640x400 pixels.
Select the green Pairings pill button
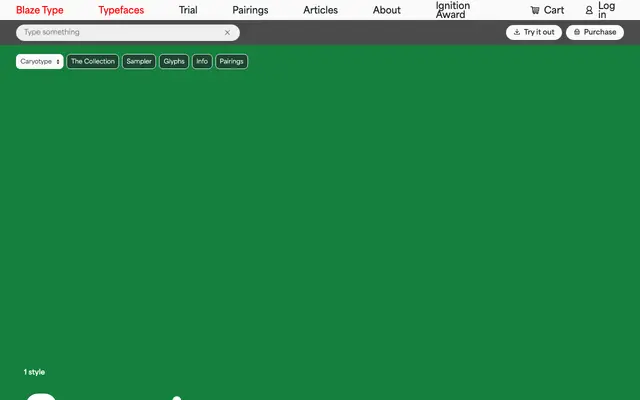pos(231,62)
